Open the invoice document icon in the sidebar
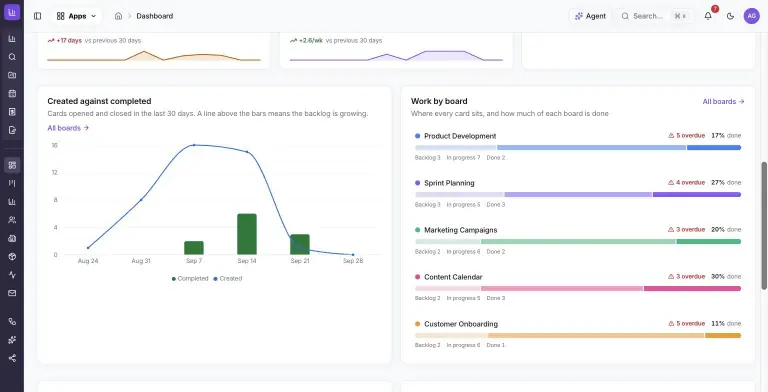The image size is (768, 392). click(x=12, y=112)
